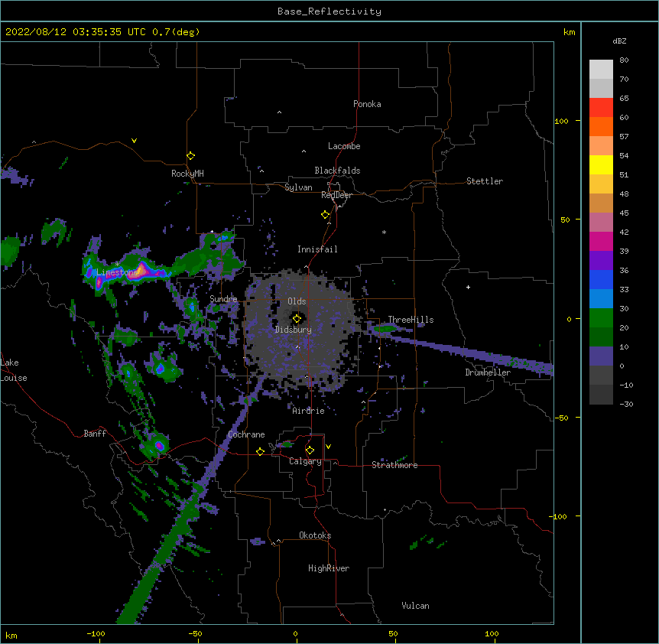Click the Sundre town label
This screenshot has width=659, height=644.
223,299
